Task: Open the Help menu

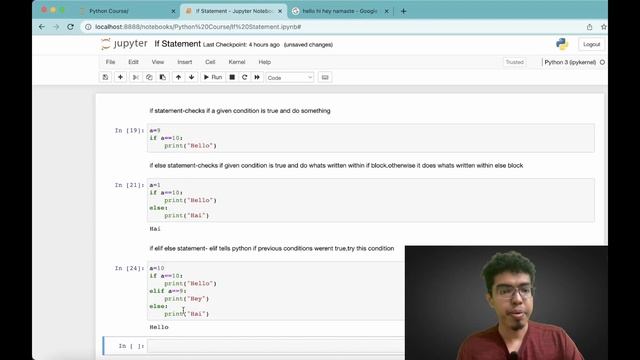Action: pyautogui.click(x=264, y=62)
